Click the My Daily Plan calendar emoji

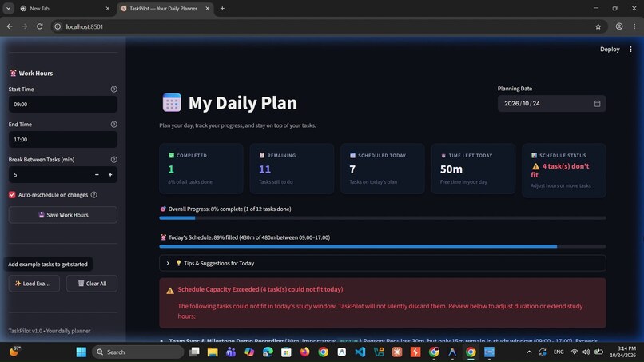[172, 103]
